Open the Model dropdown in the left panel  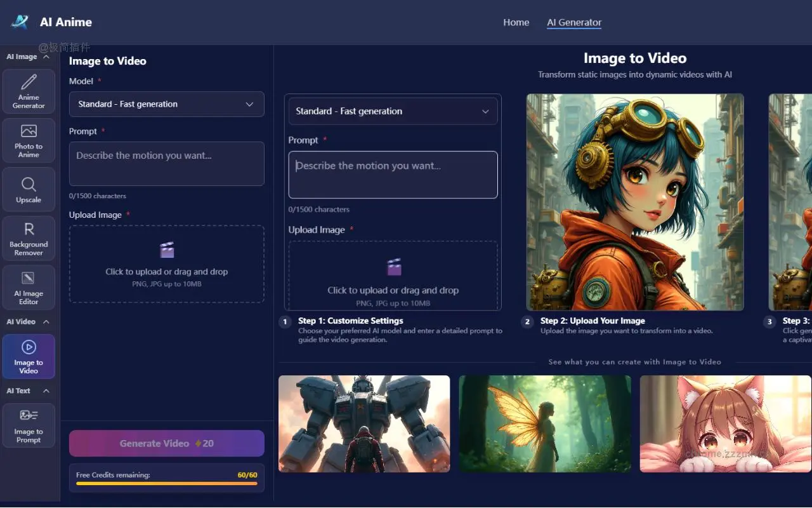166,104
